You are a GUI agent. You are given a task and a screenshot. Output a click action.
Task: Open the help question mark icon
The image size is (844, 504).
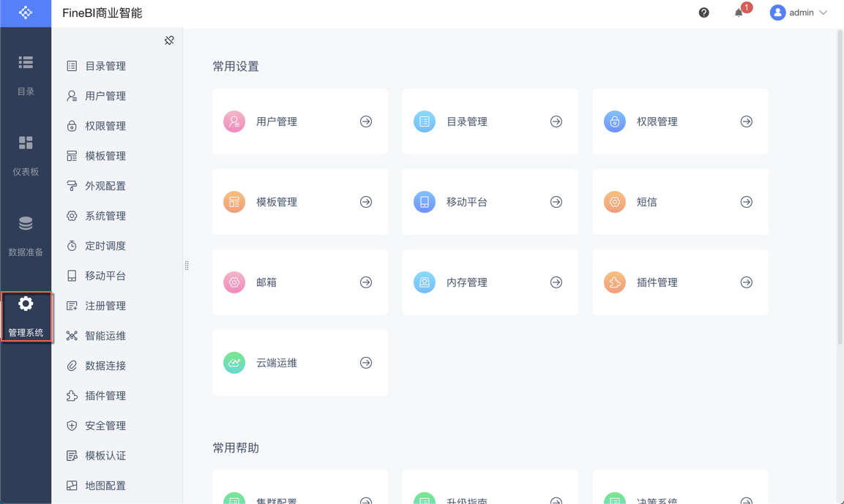[x=703, y=12]
